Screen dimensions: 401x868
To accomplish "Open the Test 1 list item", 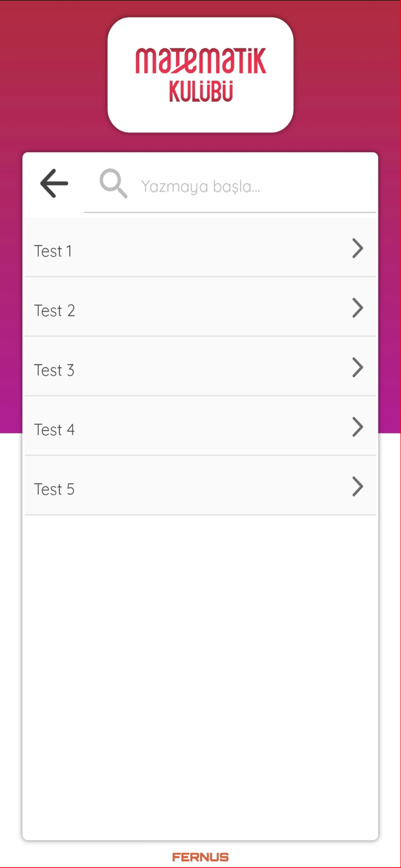I will click(174, 251).
